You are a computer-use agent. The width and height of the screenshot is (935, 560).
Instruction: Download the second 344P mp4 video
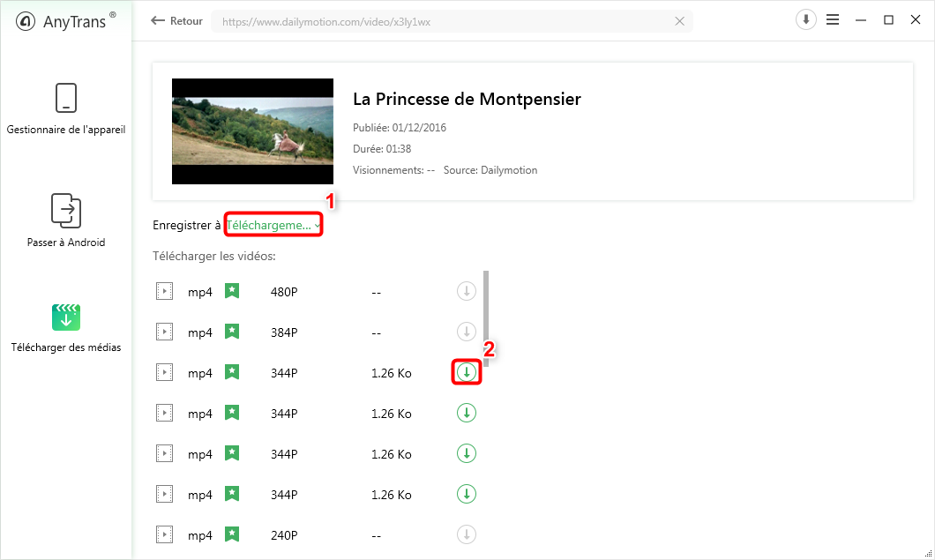point(467,413)
